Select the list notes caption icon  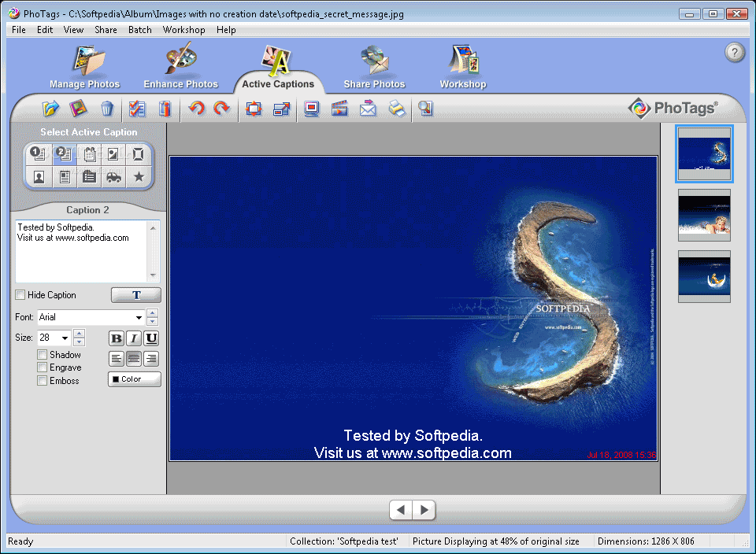click(x=89, y=177)
